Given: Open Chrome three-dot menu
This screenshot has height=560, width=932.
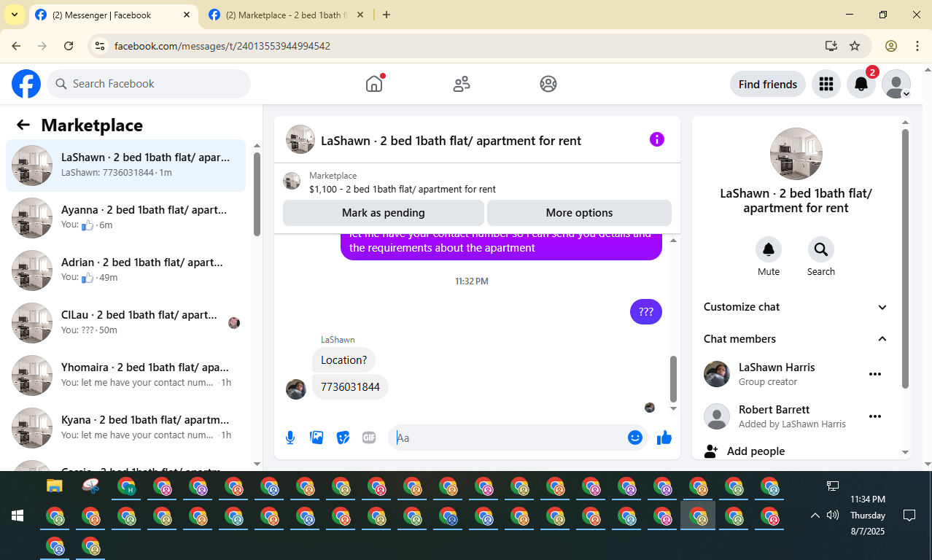Looking at the screenshot, I should point(917,46).
